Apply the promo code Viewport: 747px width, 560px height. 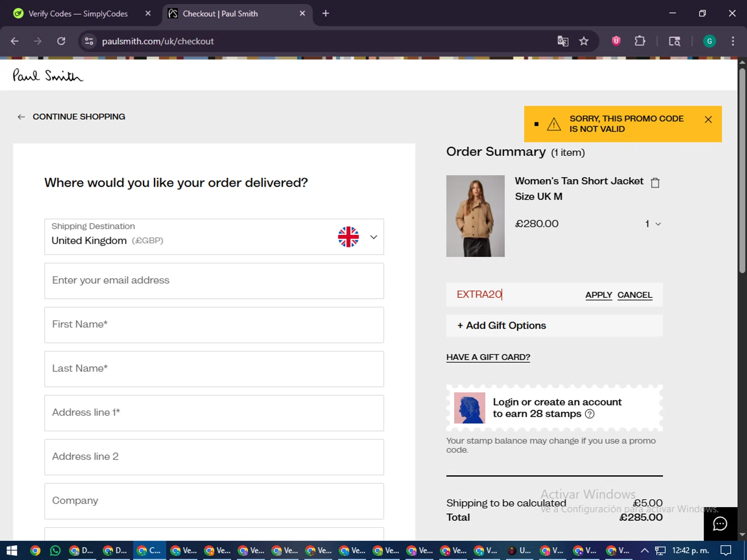pyautogui.click(x=599, y=295)
